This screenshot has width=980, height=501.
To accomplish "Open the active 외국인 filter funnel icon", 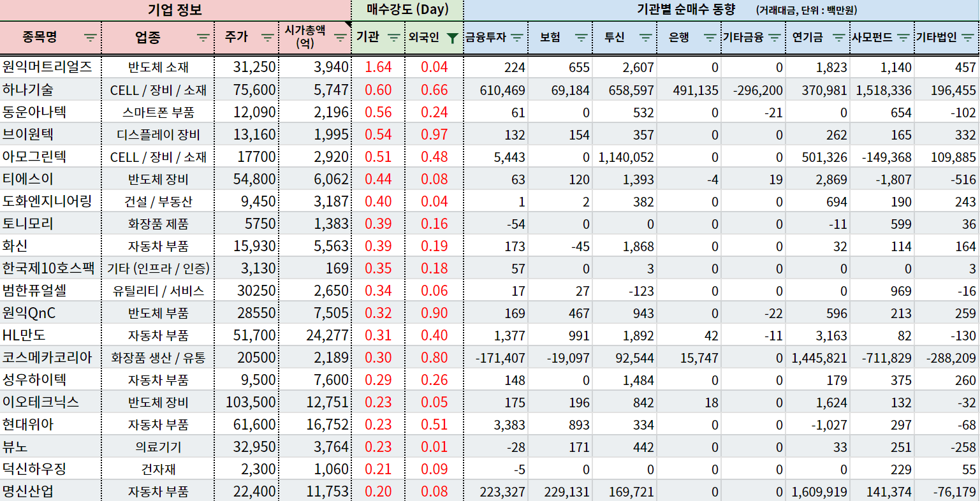I will click(x=453, y=38).
